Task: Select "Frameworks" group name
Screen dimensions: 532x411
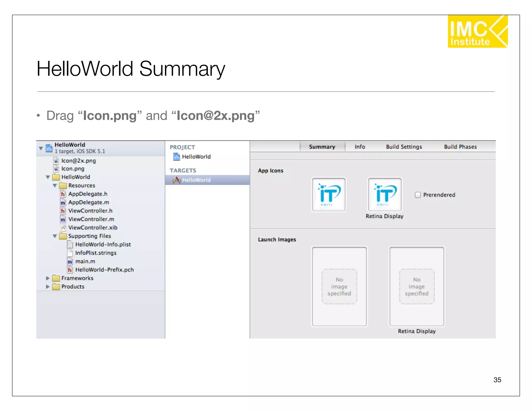Action: coord(77,278)
